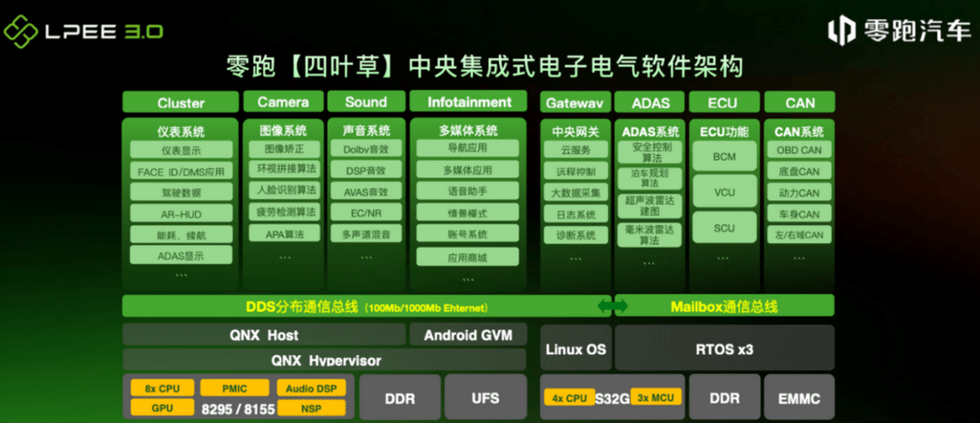
Task: Click the Dolby音效 box
Action: [x=367, y=150]
